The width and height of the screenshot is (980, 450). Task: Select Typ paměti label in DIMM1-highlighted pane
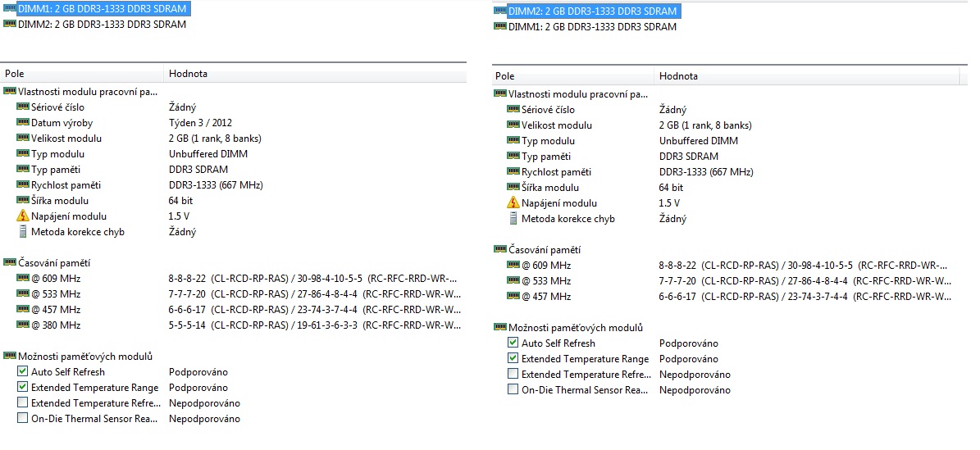(x=56, y=170)
